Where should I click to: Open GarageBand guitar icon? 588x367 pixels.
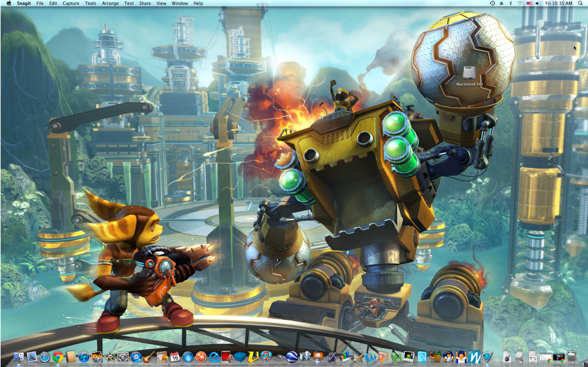pos(149,357)
